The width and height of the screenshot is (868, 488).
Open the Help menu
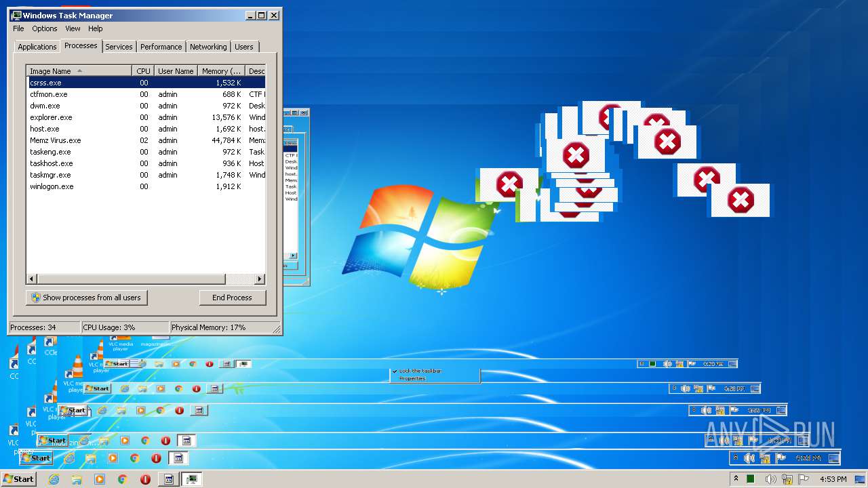(x=96, y=28)
